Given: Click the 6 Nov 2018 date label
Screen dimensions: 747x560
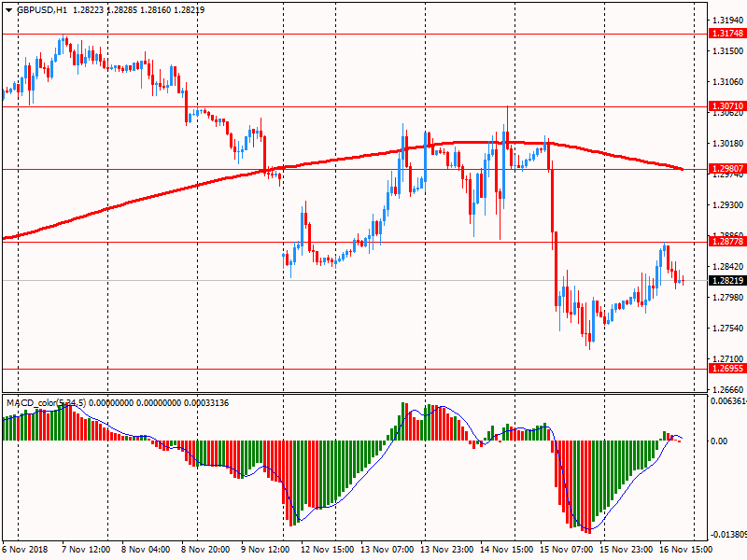Looking at the screenshot, I should click(x=25, y=551).
